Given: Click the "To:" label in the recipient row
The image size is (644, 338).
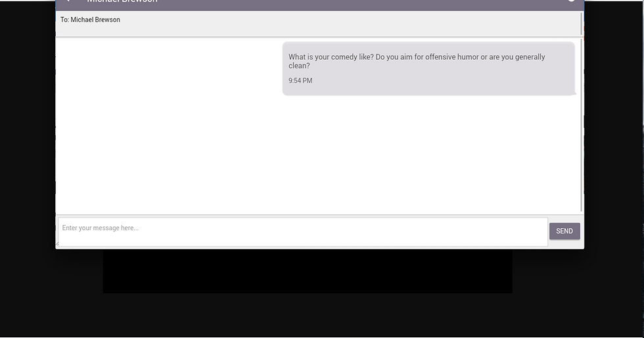Looking at the screenshot, I should (x=64, y=20).
